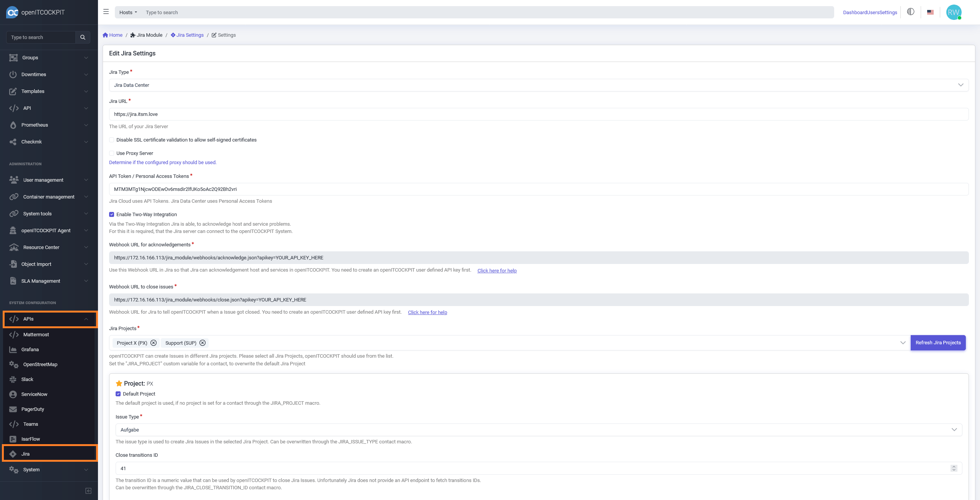Click the PagerDuty envelope icon
This screenshot has height=500, width=980.
13,409
